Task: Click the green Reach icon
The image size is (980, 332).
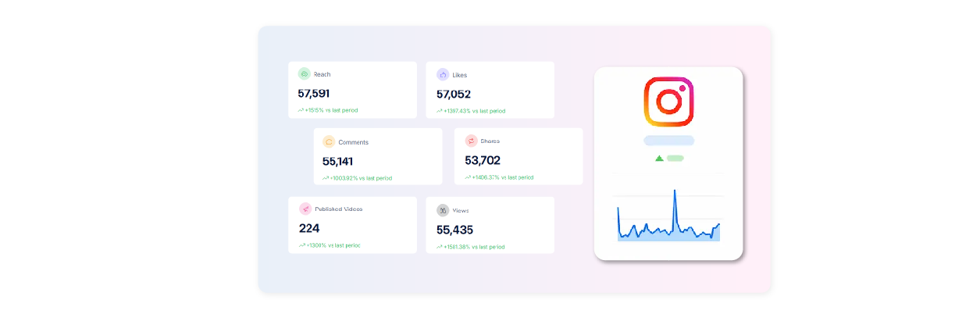Action: [304, 74]
